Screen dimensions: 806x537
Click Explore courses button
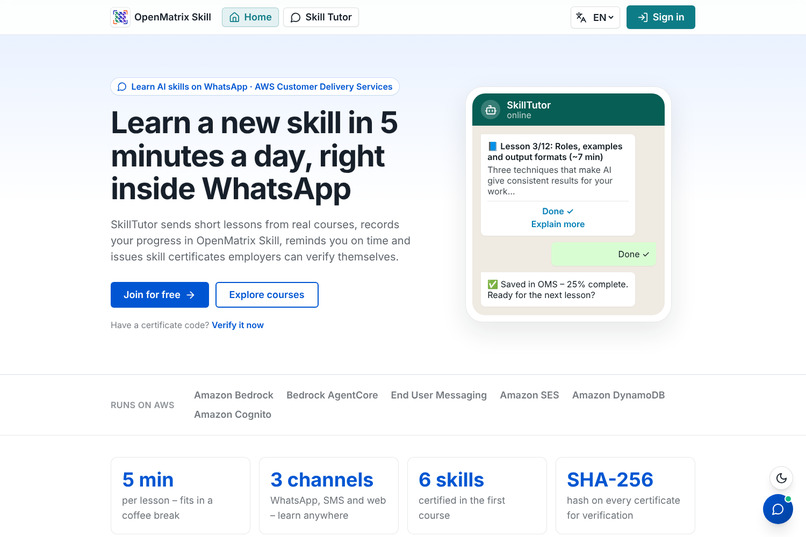click(x=267, y=295)
